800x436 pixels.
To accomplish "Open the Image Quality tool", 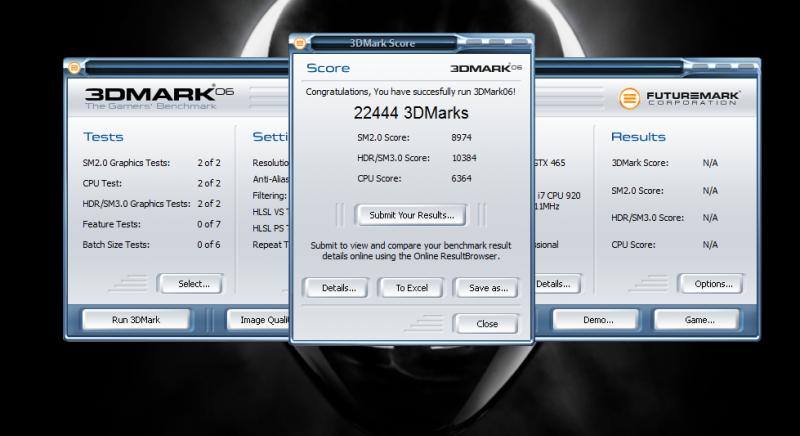I will pyautogui.click(x=259, y=320).
